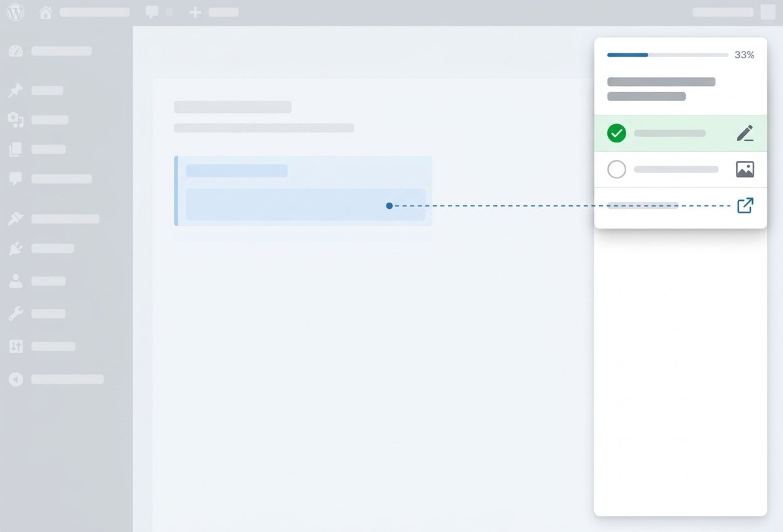Visit the site via the home icon
The width and height of the screenshot is (783, 532).
46,13
